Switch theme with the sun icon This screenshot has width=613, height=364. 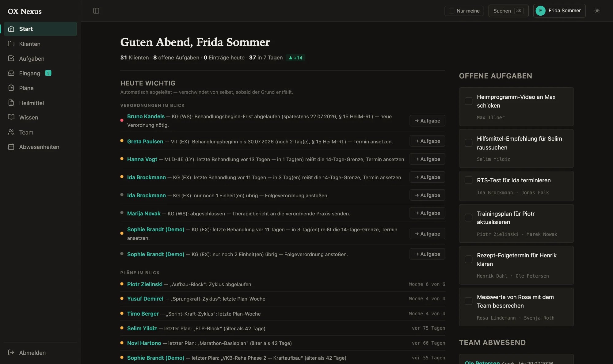pyautogui.click(x=597, y=11)
